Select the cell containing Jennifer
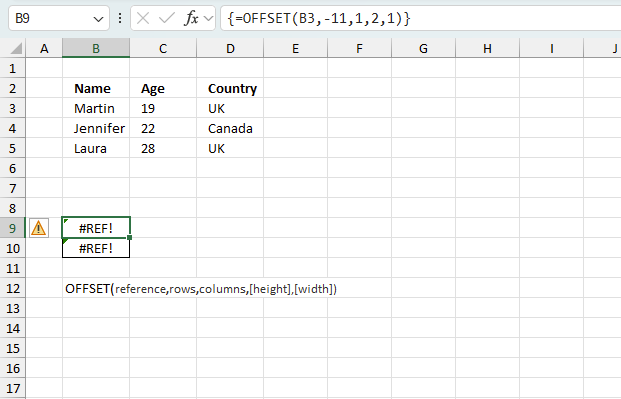621x399 pixels. (96, 128)
